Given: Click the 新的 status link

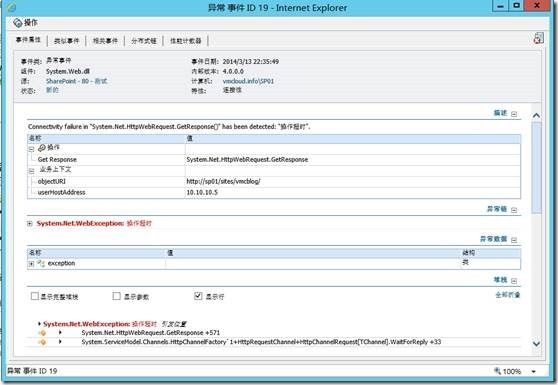Looking at the screenshot, I should [x=52, y=90].
